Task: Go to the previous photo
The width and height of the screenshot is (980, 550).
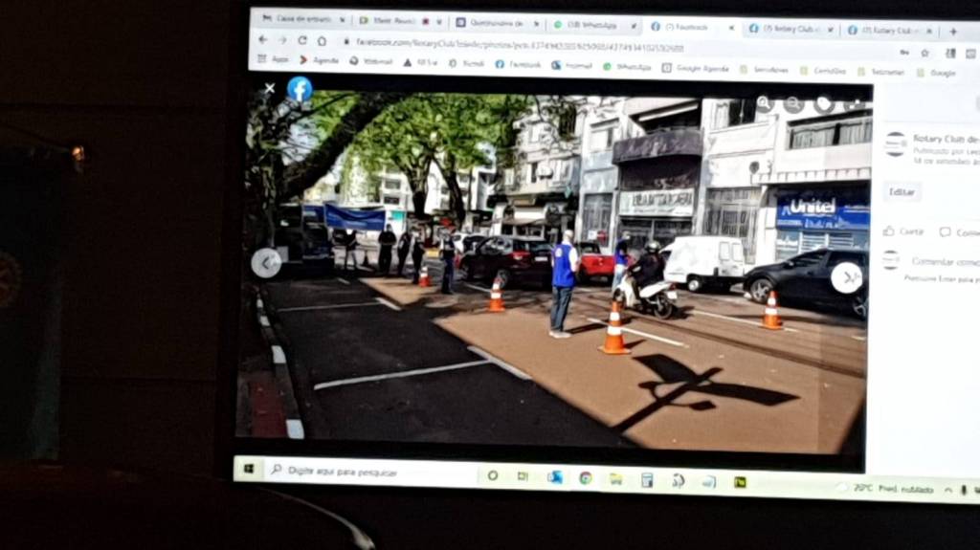Action: [266, 263]
